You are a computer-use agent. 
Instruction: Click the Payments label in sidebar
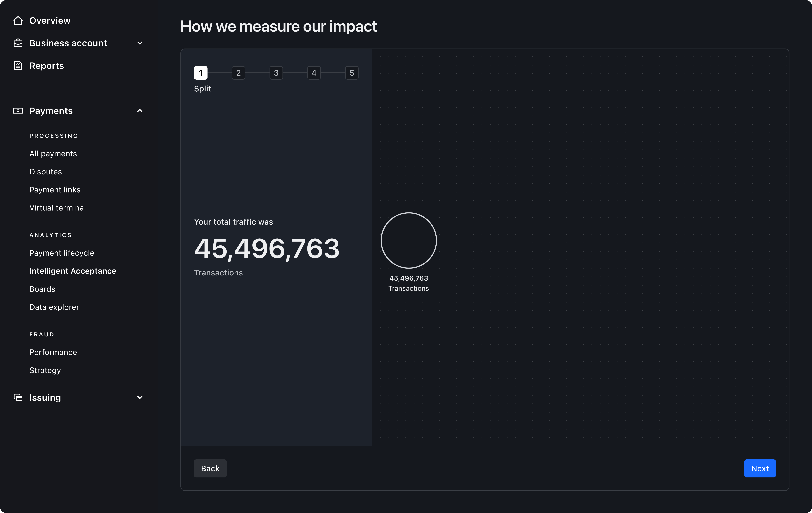click(x=51, y=111)
